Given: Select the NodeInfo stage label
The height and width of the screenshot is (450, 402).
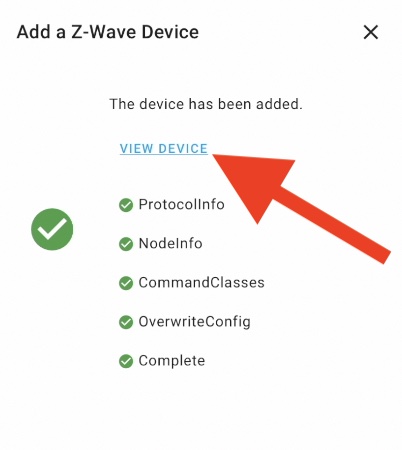Looking at the screenshot, I should (171, 244).
